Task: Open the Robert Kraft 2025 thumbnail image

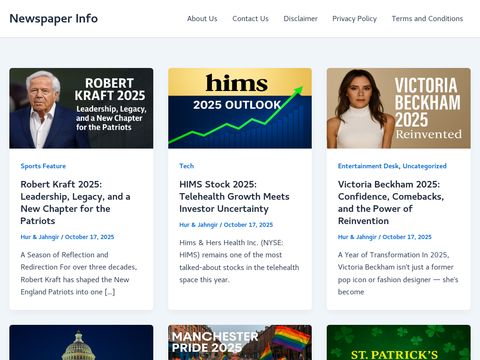Action: [x=81, y=108]
